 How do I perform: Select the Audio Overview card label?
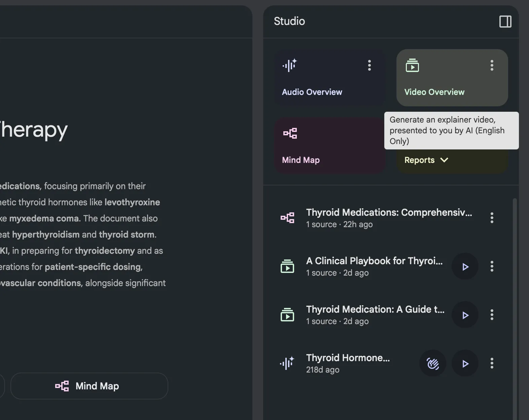tap(312, 92)
